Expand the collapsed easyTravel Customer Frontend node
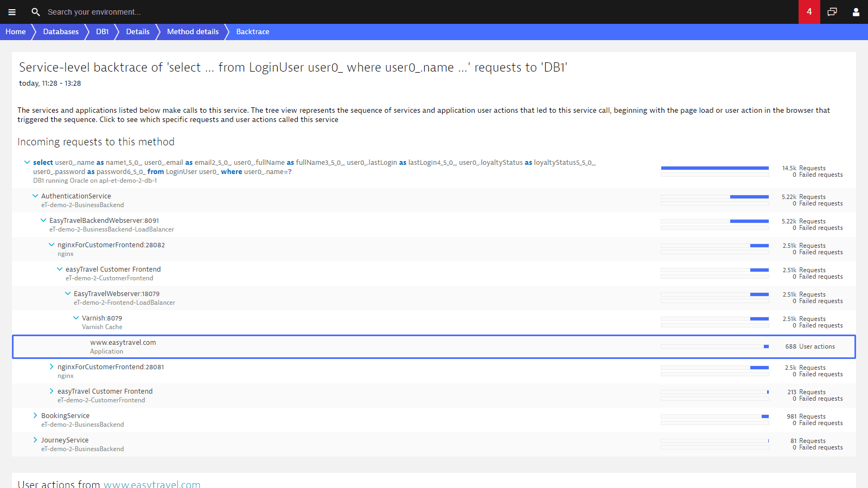This screenshot has height=488, width=868. tap(52, 391)
